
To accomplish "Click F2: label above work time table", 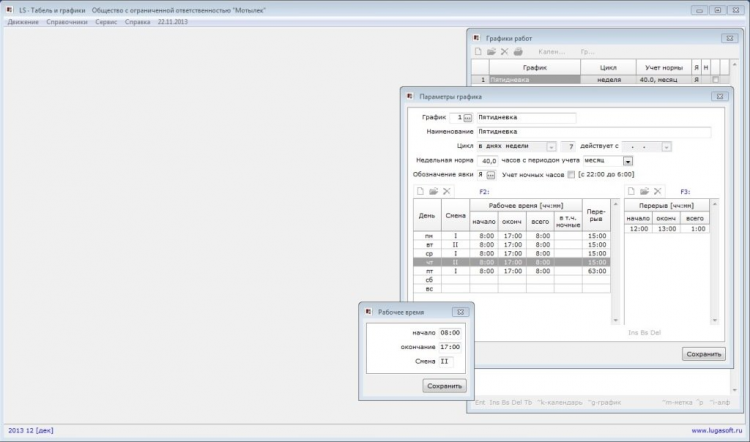I will [x=484, y=192].
